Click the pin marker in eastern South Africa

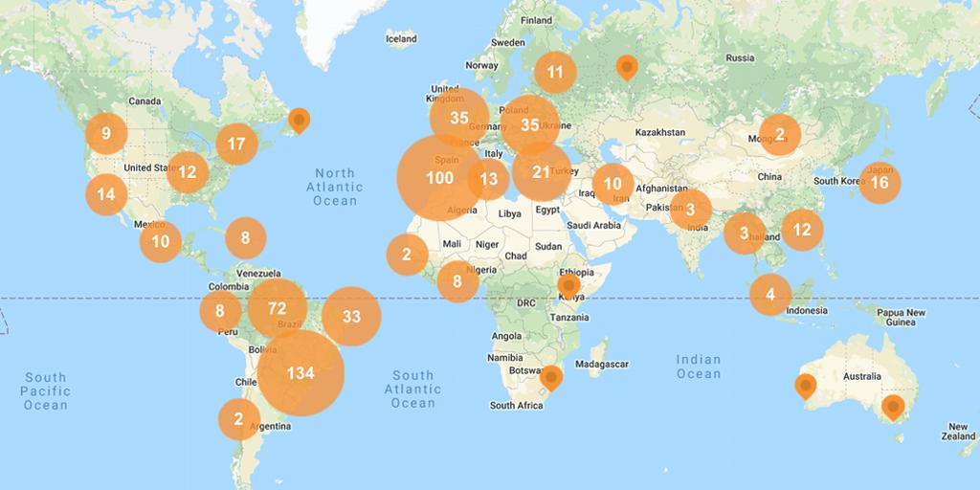(x=551, y=377)
